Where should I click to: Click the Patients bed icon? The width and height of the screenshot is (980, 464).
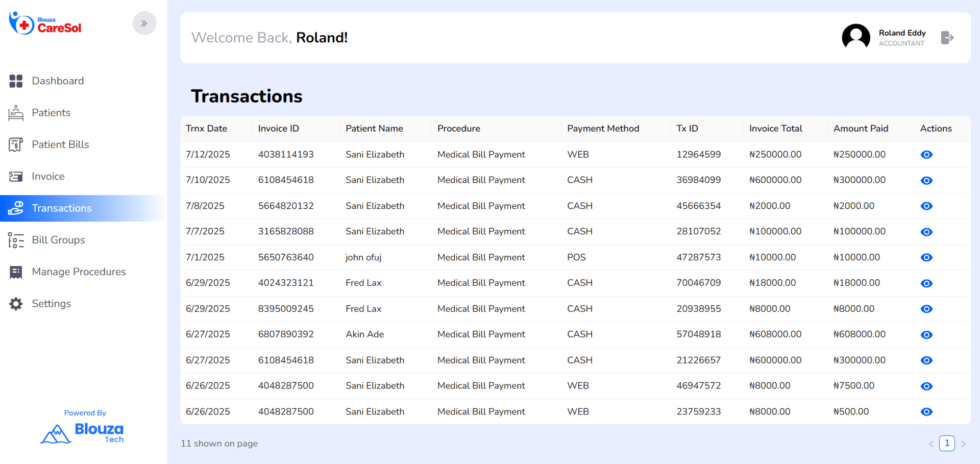16,113
